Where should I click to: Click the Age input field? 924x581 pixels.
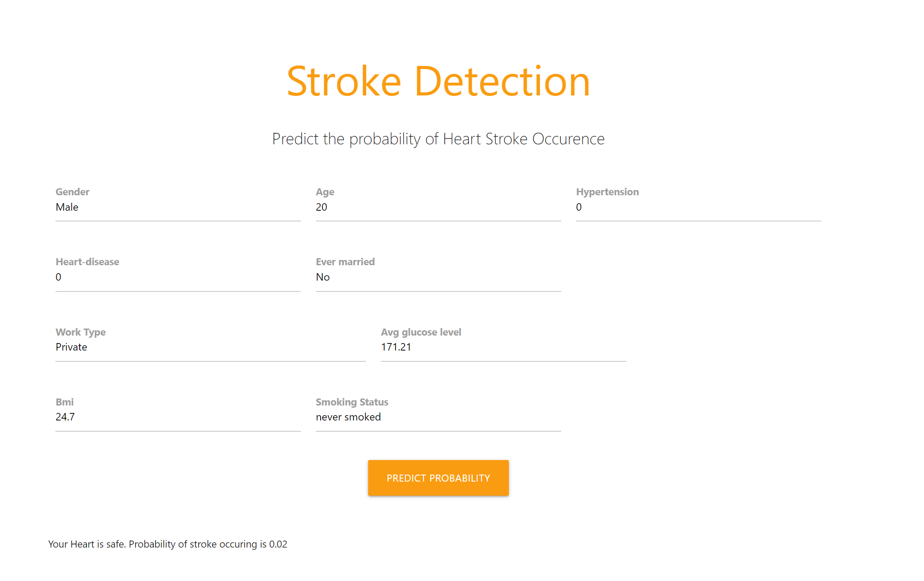point(438,207)
